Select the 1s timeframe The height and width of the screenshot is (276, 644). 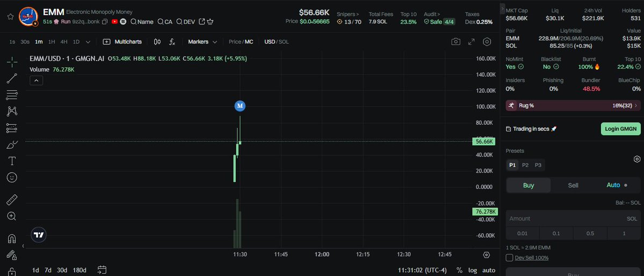pyautogui.click(x=12, y=41)
